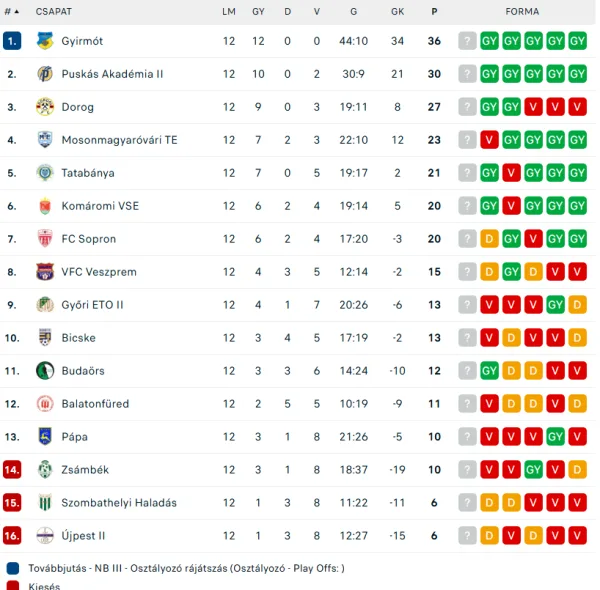
Task: Click the Komáromi VSE crest icon
Action: (44, 206)
